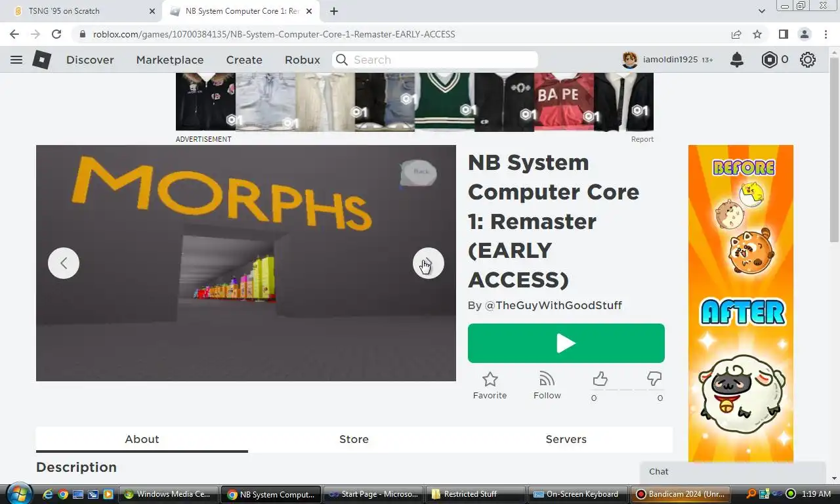The height and width of the screenshot is (504, 840).
Task: Give the game a thumbs down
Action: click(654, 379)
